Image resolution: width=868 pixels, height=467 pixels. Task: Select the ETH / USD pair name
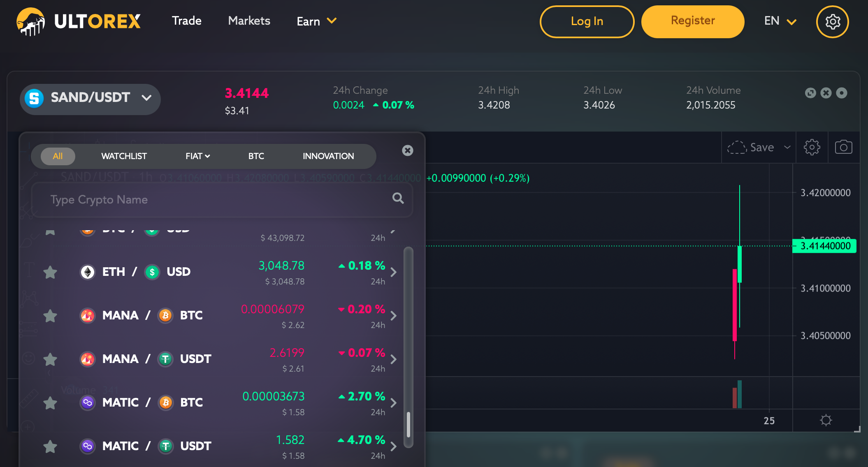click(146, 272)
